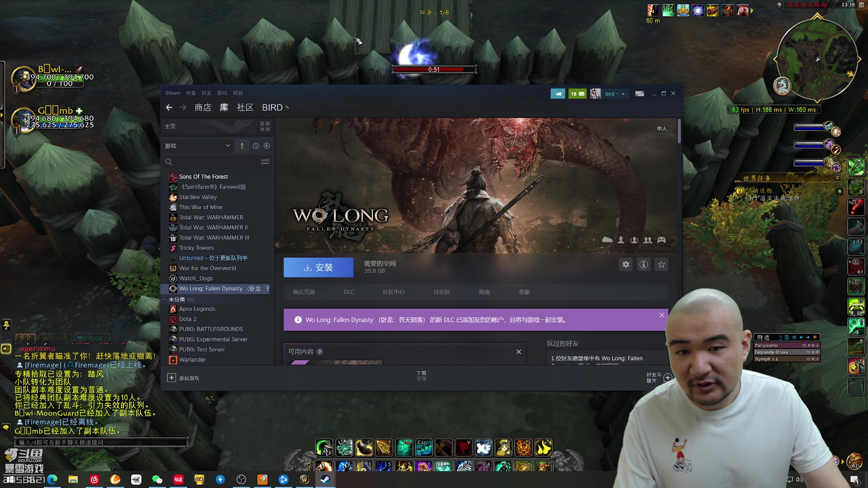
Task: Switch library to grid collections view
Action: [x=265, y=126]
